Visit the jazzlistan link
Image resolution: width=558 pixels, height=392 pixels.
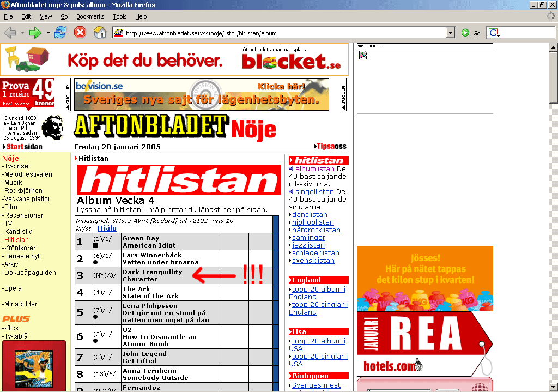(308, 245)
